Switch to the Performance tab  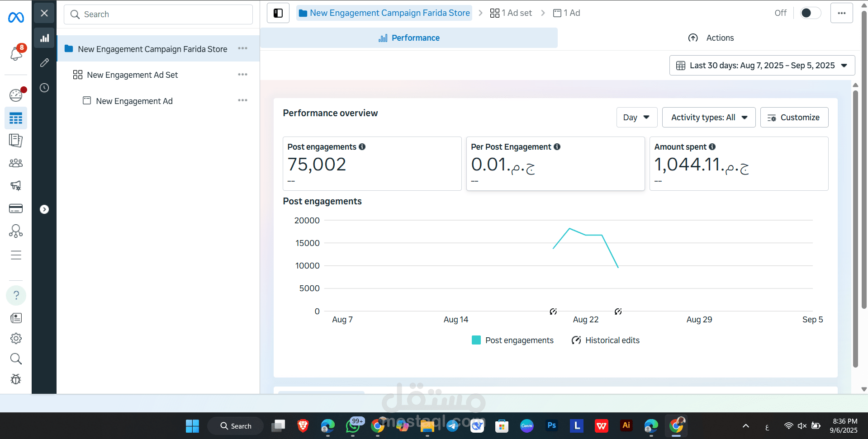pyautogui.click(x=409, y=38)
